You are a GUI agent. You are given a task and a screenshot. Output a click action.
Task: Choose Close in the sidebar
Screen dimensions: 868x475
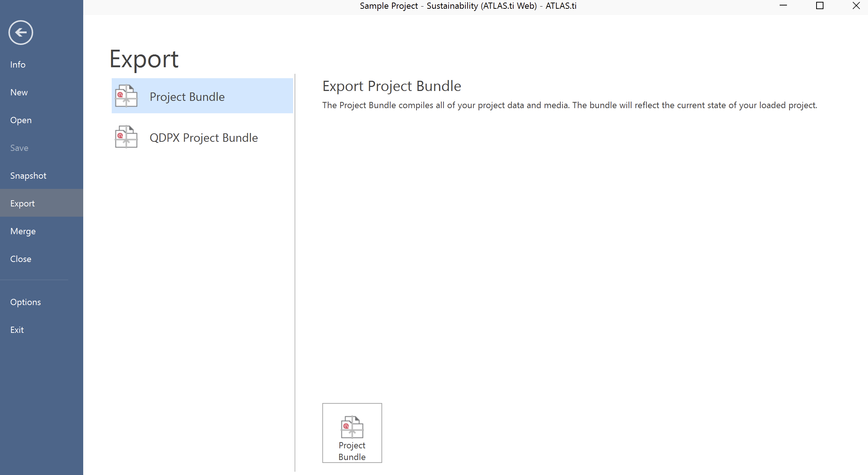pos(21,259)
